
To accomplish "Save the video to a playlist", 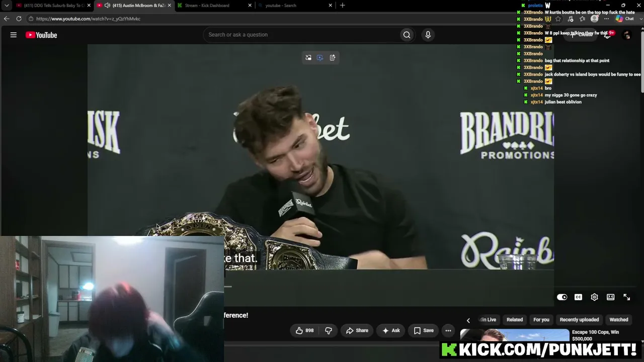I will point(424,330).
